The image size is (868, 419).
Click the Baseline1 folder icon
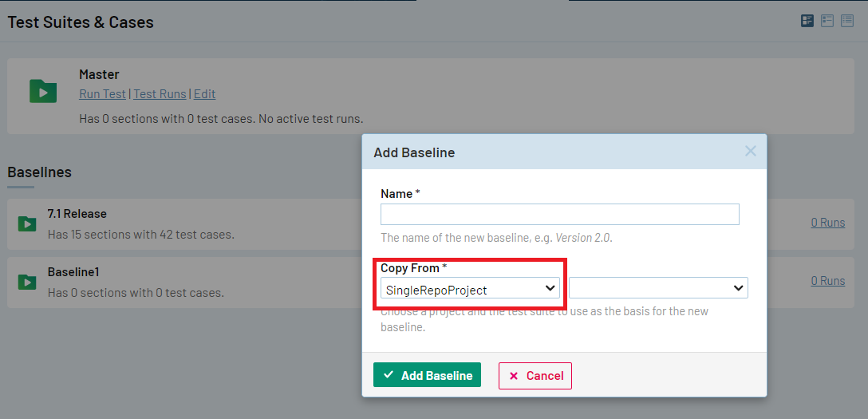27,282
